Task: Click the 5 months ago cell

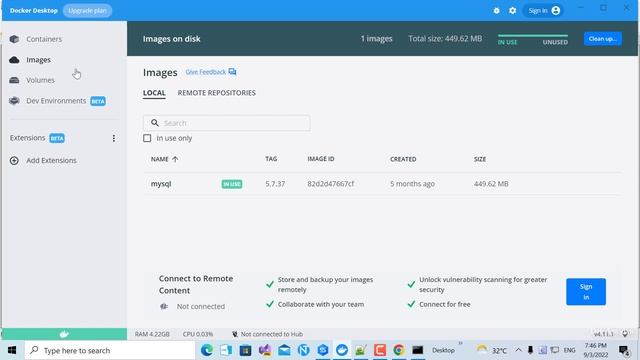Action: coord(412,184)
